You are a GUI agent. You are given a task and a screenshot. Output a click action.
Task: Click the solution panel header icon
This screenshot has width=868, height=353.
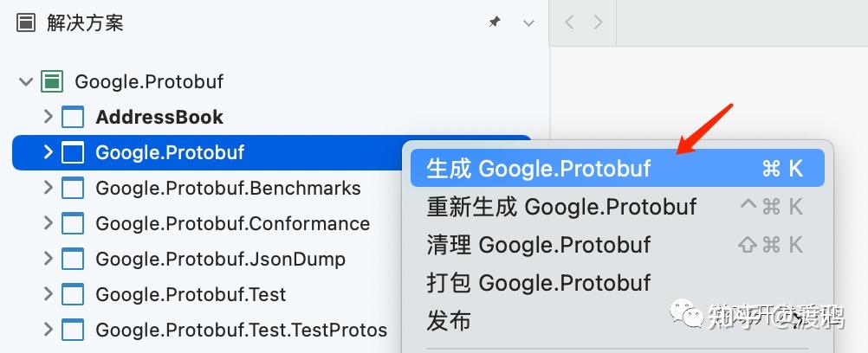[x=27, y=22]
